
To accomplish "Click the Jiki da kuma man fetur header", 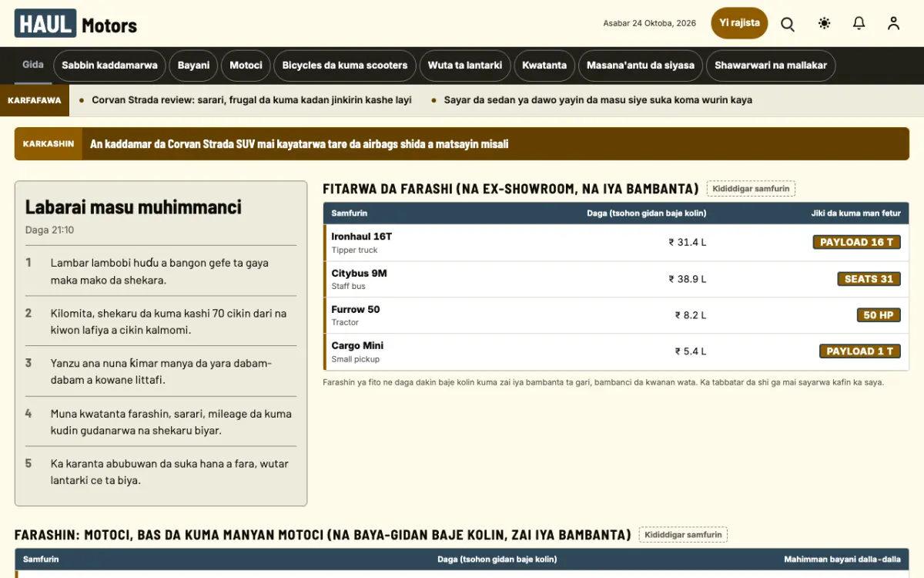I will pyautogui.click(x=855, y=213).
